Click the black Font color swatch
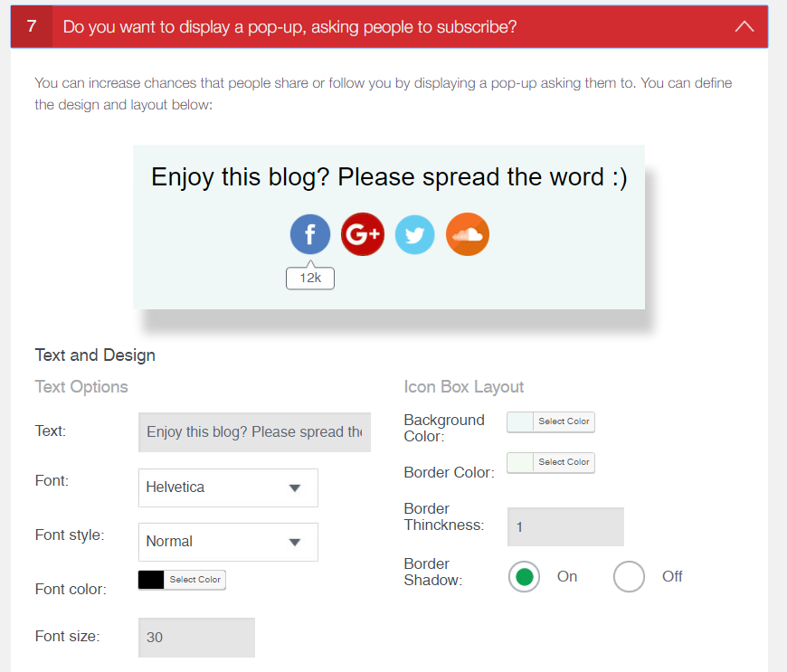Screen dimensions: 787x672 (151, 580)
